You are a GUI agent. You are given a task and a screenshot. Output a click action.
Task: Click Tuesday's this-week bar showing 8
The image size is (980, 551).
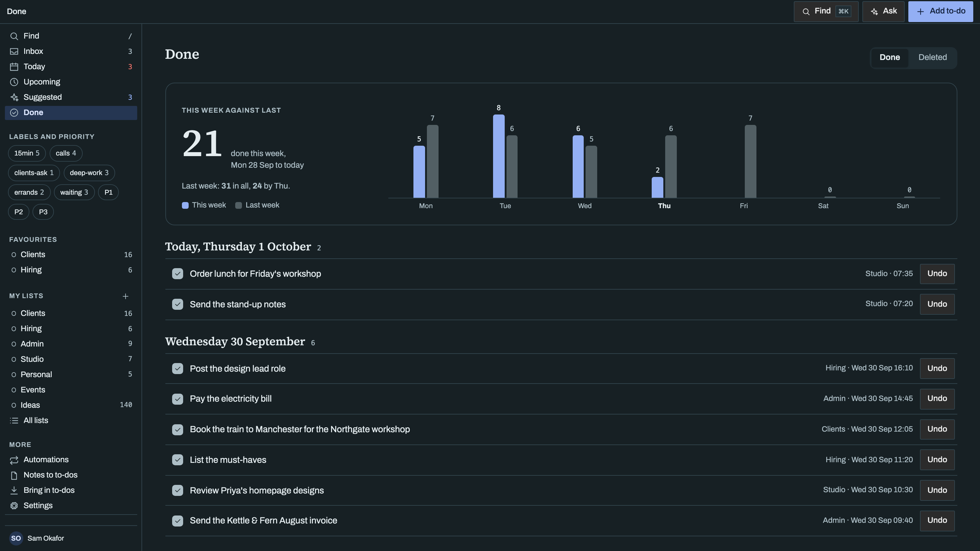click(x=499, y=156)
